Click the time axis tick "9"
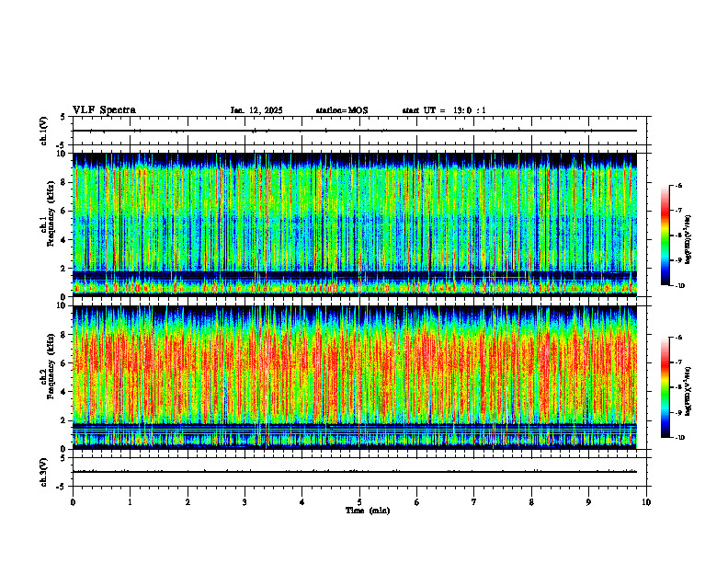The width and height of the screenshot is (728, 563). 588,502
